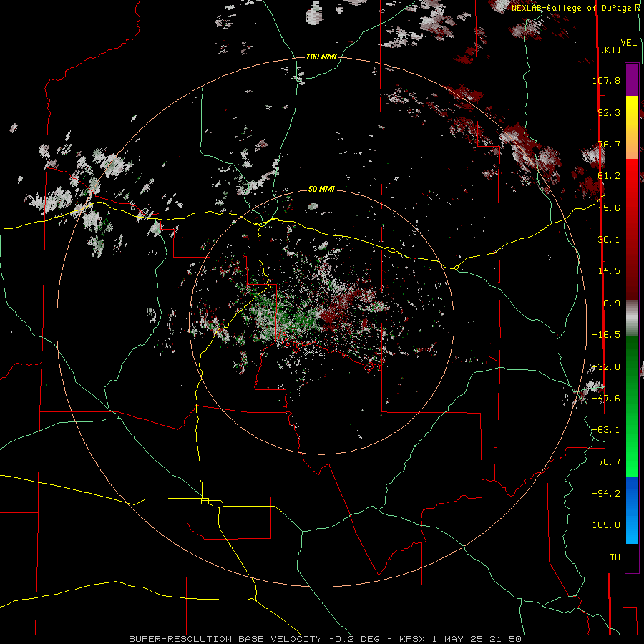Click the 61.2 velocity legend value
Screen dimensions: 644x644
click(609, 176)
